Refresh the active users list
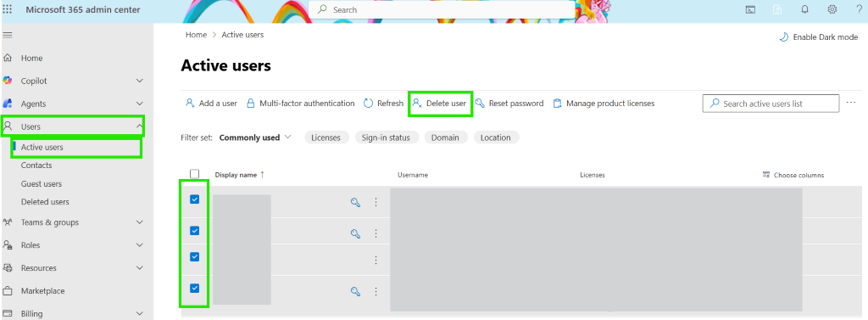This screenshot has width=868, height=320. (x=383, y=104)
